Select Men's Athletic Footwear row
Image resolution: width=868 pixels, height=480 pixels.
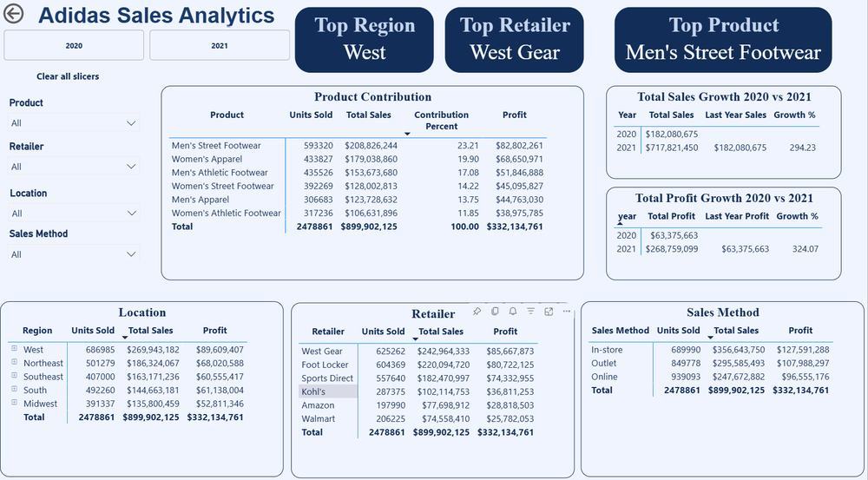pyautogui.click(x=358, y=172)
